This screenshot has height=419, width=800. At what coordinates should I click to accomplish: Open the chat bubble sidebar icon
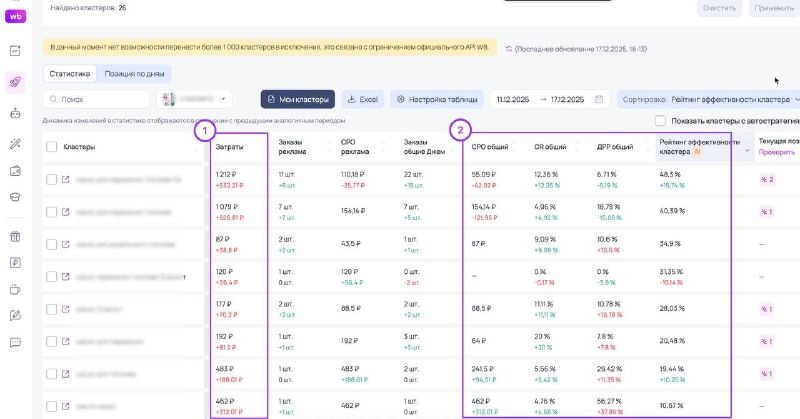[x=15, y=342]
